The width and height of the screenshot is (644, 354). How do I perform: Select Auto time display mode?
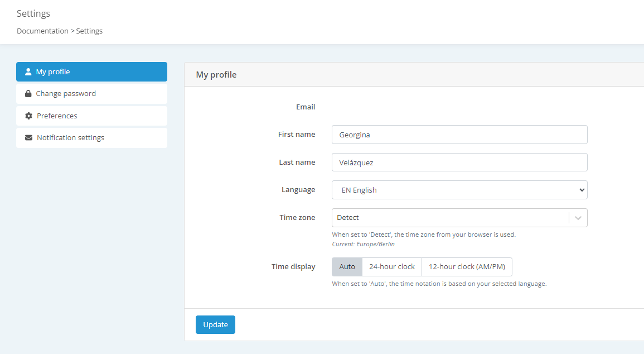[347, 266]
